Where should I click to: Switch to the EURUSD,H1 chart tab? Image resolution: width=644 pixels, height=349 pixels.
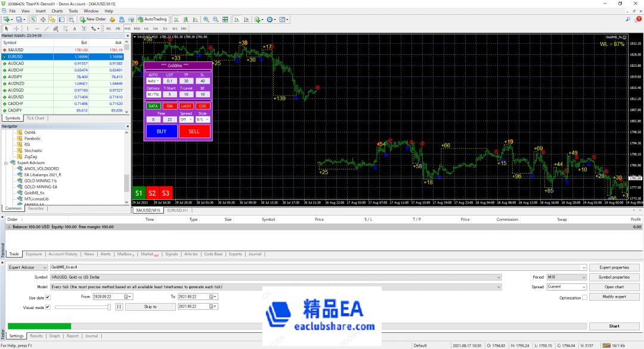click(178, 210)
